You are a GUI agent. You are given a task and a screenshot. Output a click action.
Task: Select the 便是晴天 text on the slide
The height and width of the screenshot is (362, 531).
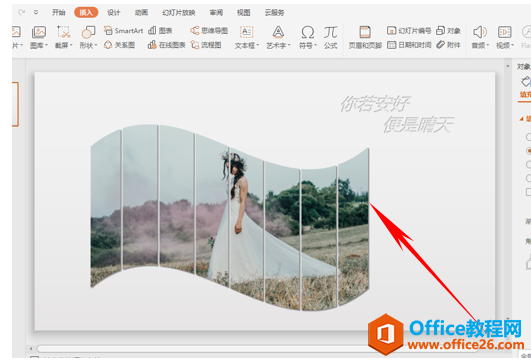tap(419, 124)
